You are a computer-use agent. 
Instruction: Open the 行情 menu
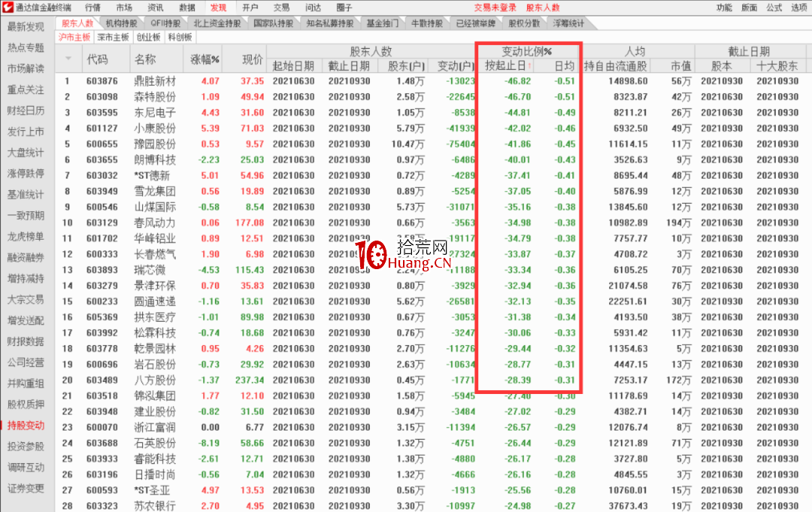tap(92, 8)
